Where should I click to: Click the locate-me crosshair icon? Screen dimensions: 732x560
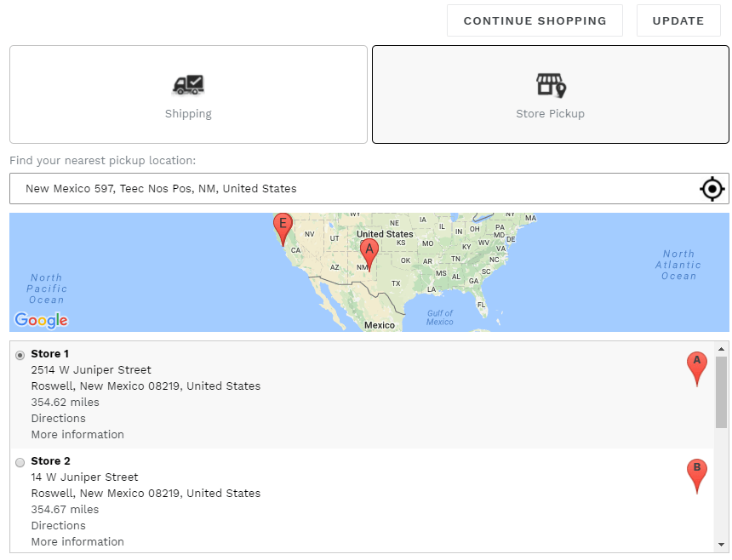pos(712,189)
